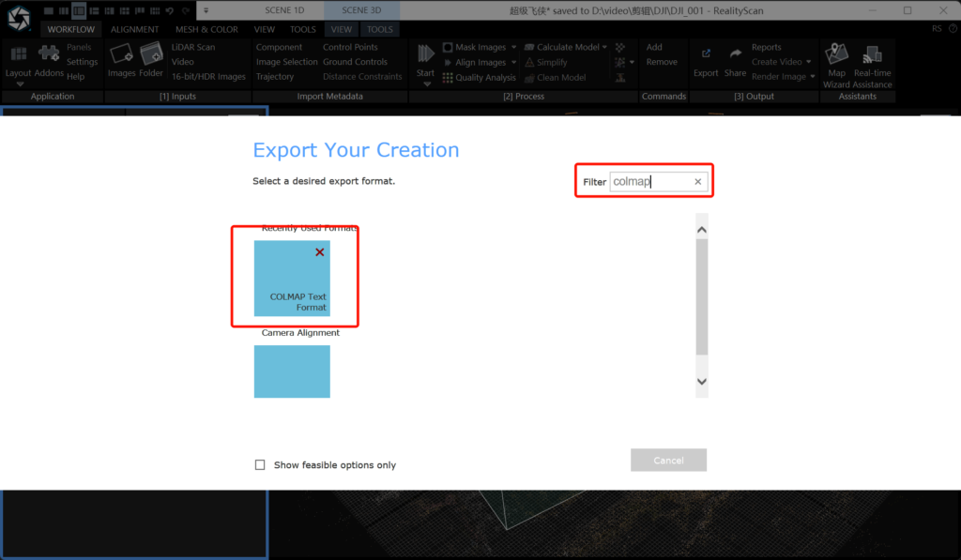The height and width of the screenshot is (560, 961).
Task: Expand the Render Image dropdown
Action: pos(812,77)
